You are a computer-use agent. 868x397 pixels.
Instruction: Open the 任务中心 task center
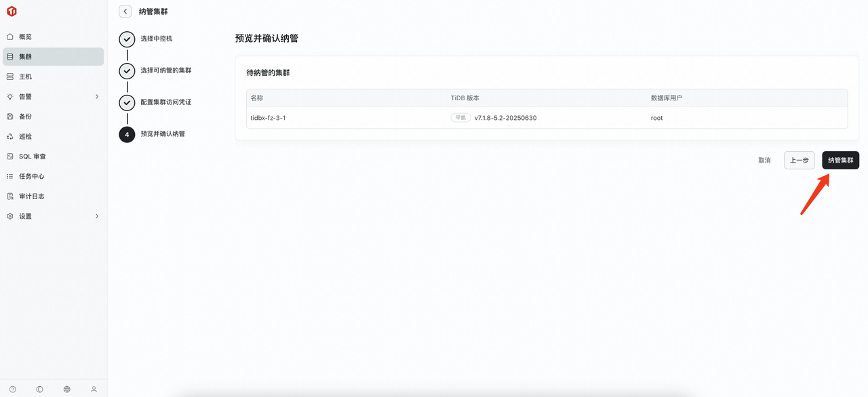coord(32,175)
